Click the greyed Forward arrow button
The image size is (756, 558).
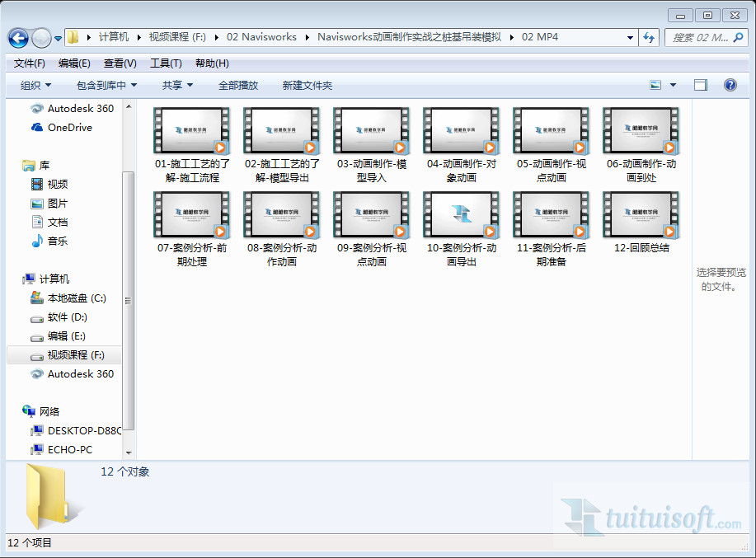(x=41, y=38)
